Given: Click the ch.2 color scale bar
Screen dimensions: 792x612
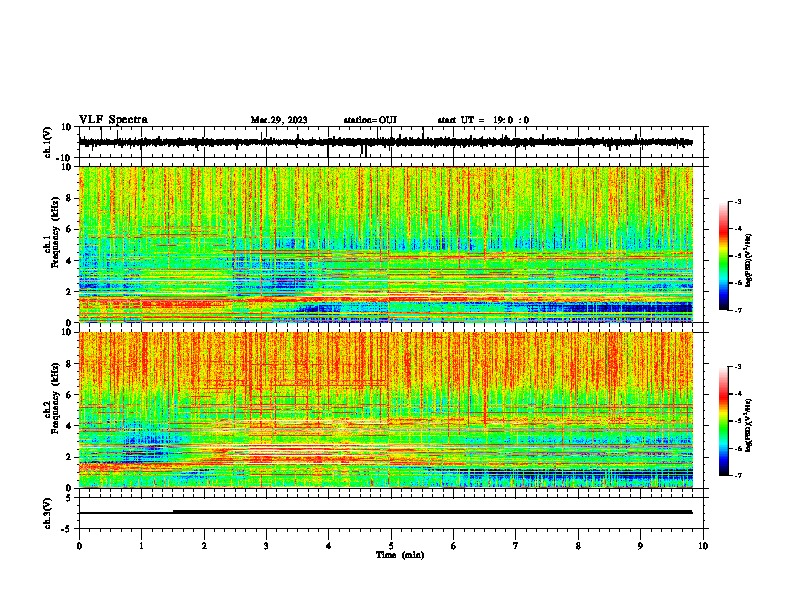Looking at the screenshot, I should (x=724, y=421).
